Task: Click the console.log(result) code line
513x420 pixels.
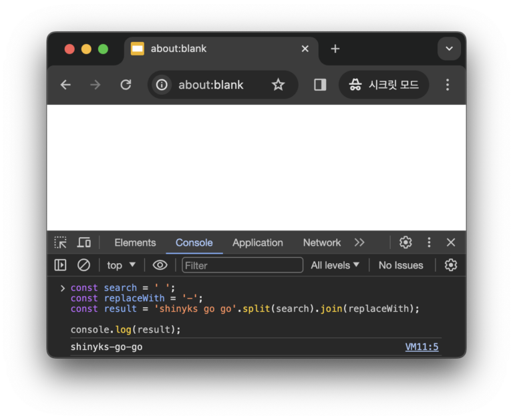Action: point(126,330)
